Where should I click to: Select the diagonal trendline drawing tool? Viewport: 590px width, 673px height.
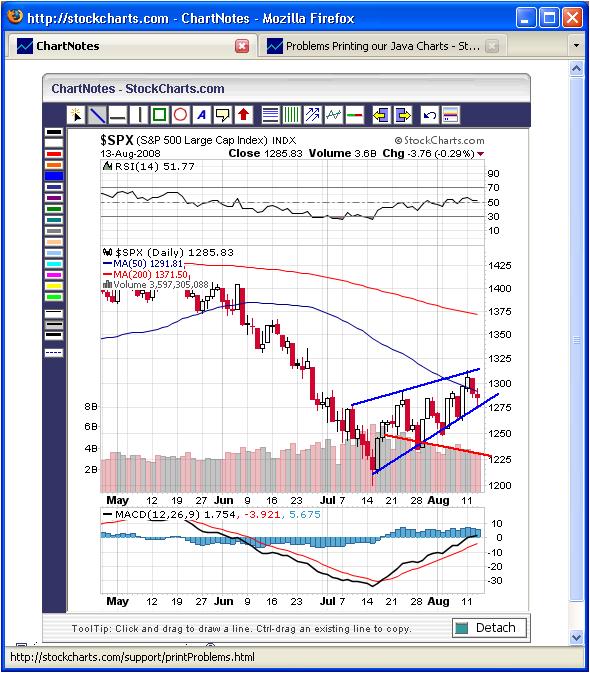pos(97,115)
